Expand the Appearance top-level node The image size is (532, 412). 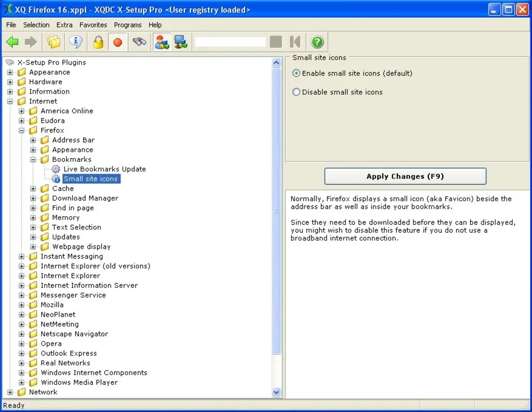click(10, 72)
